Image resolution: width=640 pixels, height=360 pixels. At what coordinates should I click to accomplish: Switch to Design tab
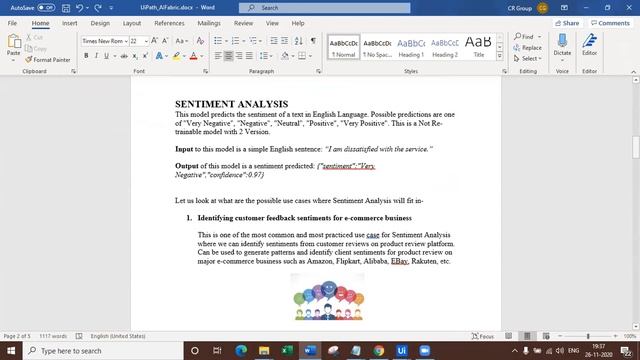pos(100,23)
